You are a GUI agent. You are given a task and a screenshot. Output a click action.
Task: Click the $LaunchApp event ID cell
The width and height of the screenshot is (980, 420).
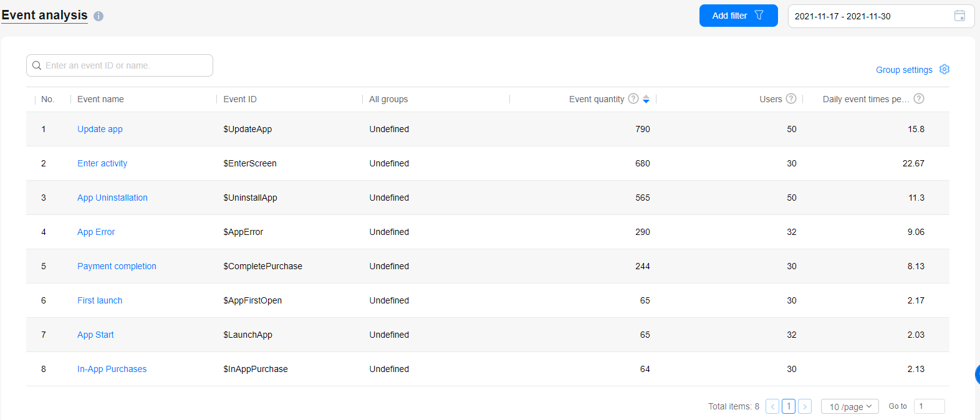[247, 335]
